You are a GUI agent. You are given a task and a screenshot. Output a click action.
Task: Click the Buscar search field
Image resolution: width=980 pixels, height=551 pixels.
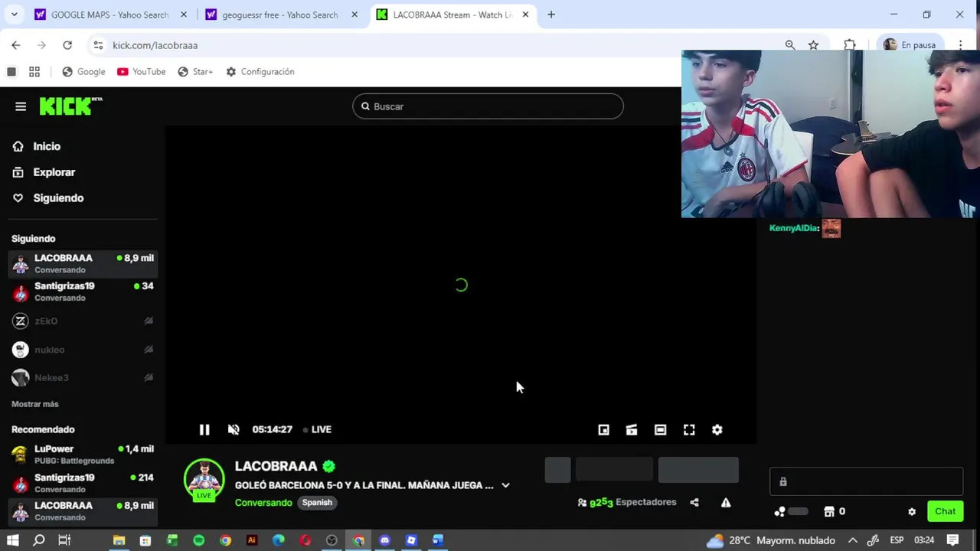488,106
